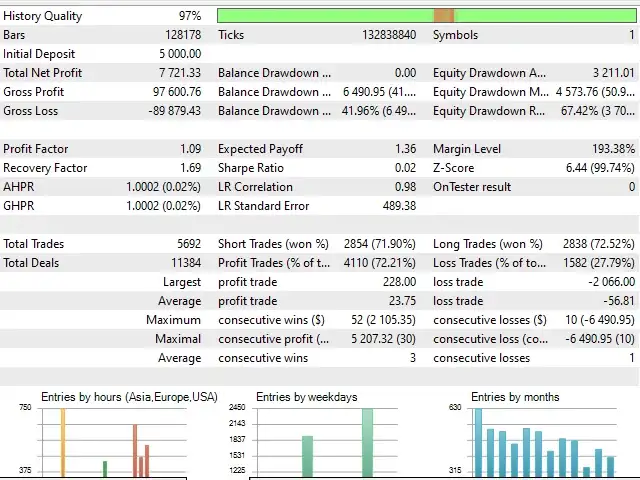This screenshot has width=640, height=480.
Task: Click Long Trades value 2838 (72.52%)
Action: (x=599, y=244)
